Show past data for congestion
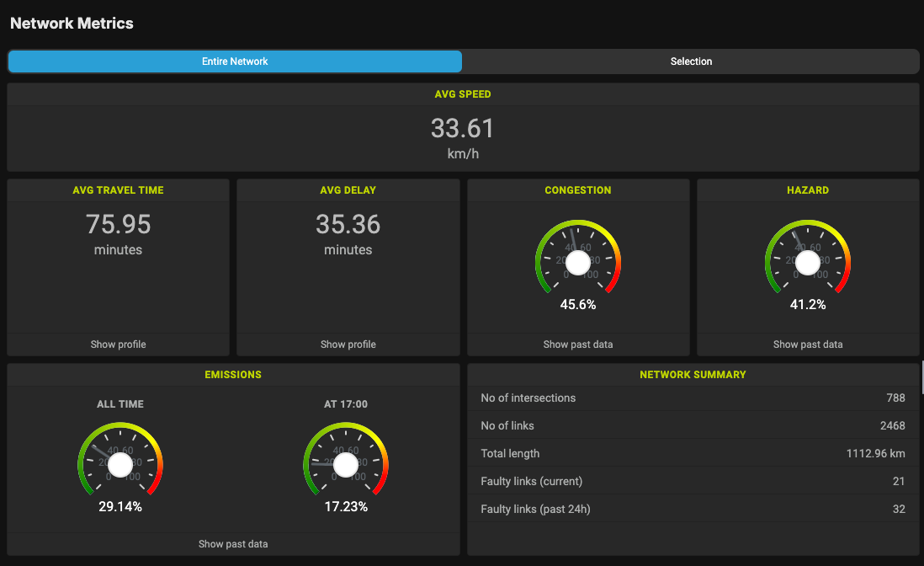The width and height of the screenshot is (924, 566). (577, 344)
